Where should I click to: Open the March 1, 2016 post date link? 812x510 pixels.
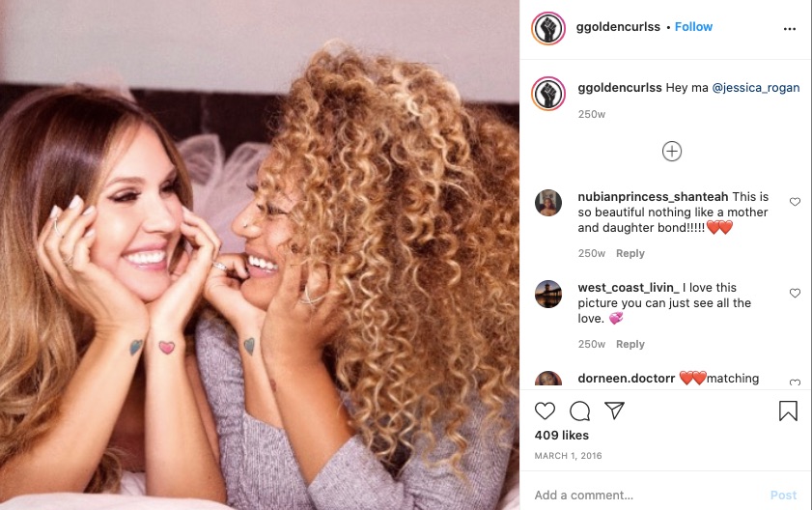tap(568, 456)
